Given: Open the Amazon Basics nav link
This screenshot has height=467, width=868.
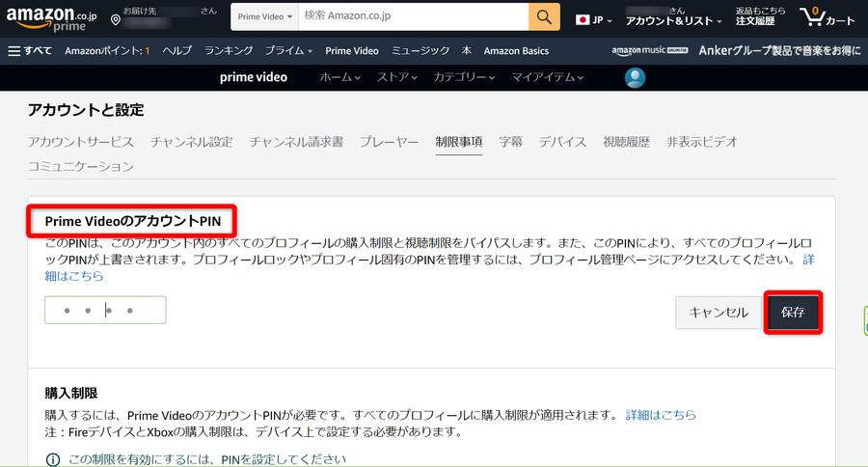Looking at the screenshot, I should pyautogui.click(x=516, y=50).
